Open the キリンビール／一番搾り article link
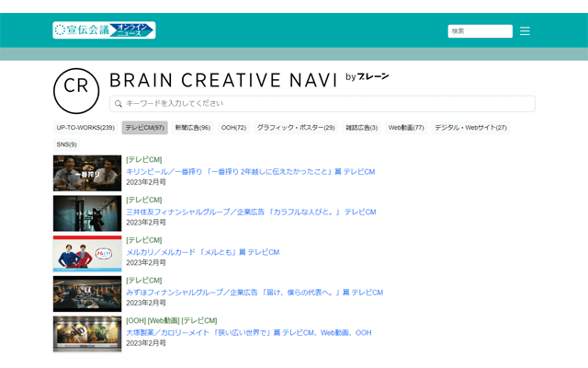 [x=251, y=172]
